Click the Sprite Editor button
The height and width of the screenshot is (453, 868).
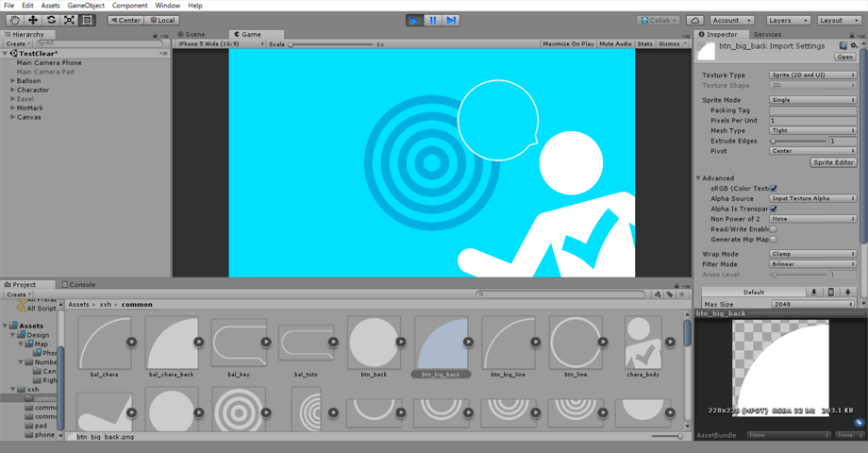coord(833,162)
